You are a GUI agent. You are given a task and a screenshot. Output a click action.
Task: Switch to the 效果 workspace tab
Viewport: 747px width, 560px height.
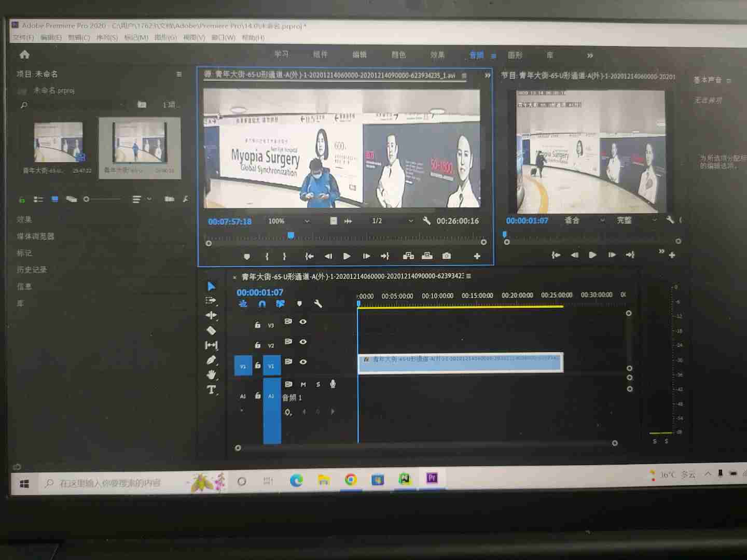pyautogui.click(x=437, y=55)
